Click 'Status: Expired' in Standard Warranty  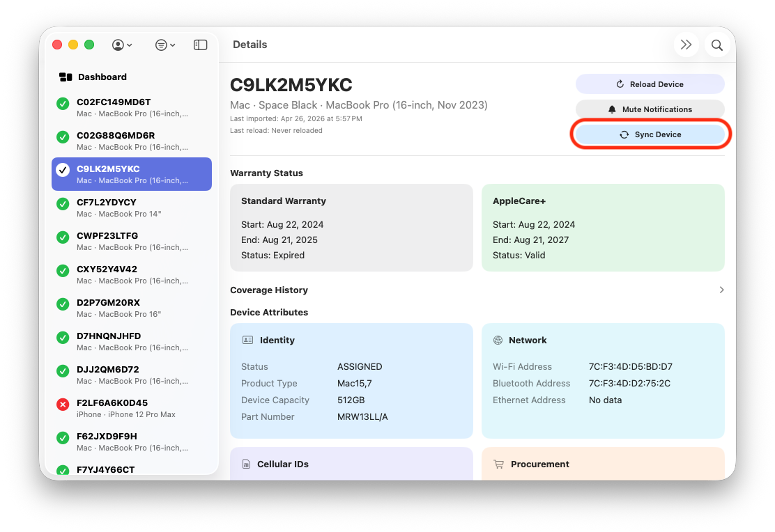click(x=273, y=256)
